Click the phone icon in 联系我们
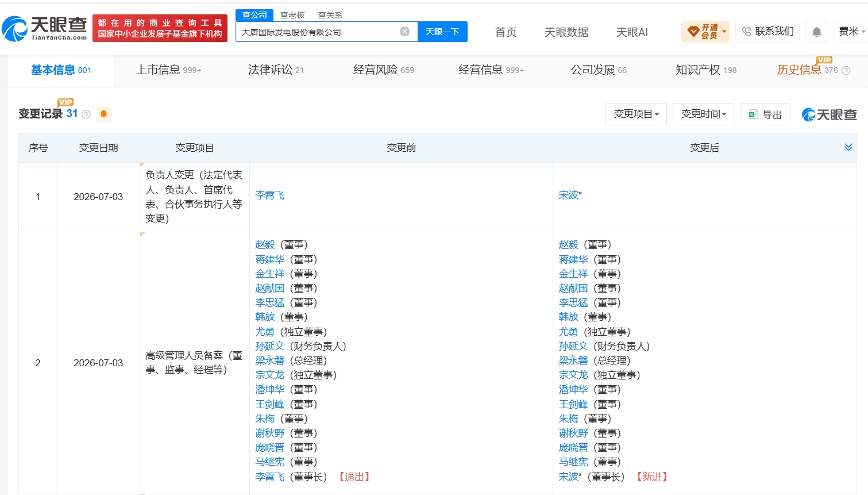The height and width of the screenshot is (495, 868). (746, 31)
